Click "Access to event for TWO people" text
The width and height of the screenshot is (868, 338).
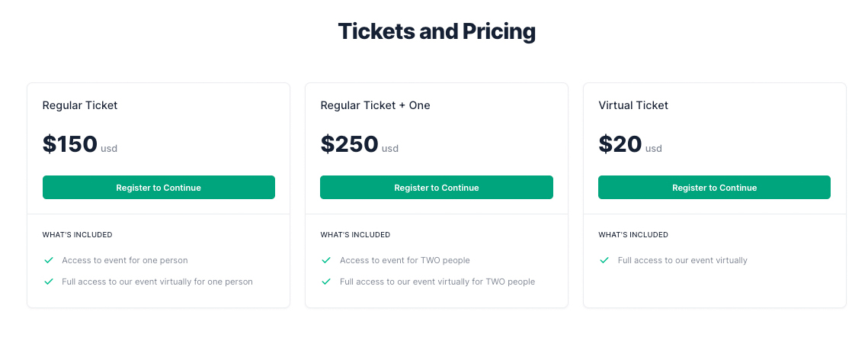point(405,260)
